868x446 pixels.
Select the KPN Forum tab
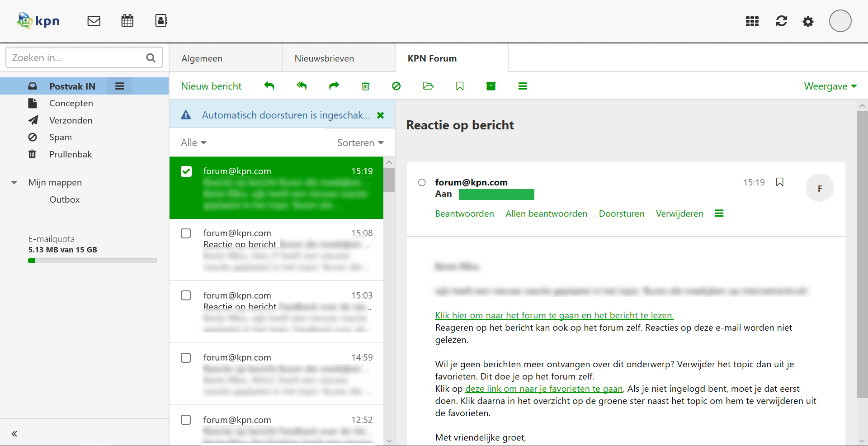[x=452, y=58]
